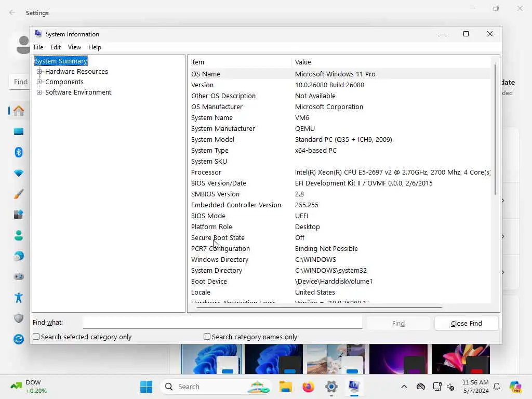Select the Windows Directory row

point(339,260)
